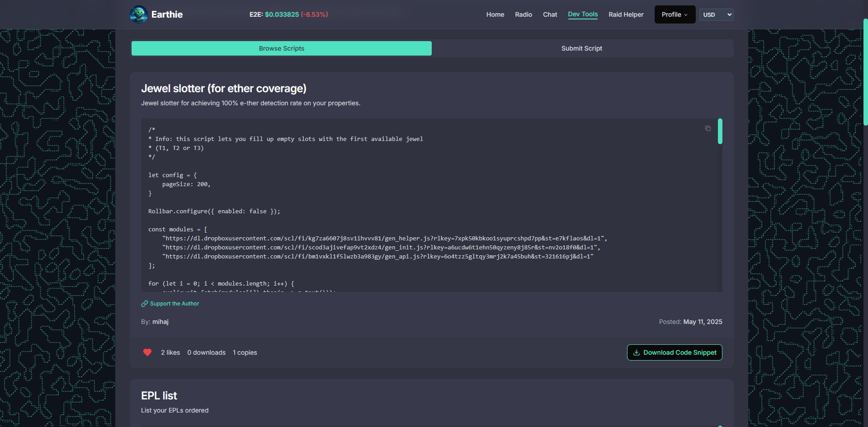868x427 pixels.
Task: Click the Dev Tools nav item
Action: 583,14
